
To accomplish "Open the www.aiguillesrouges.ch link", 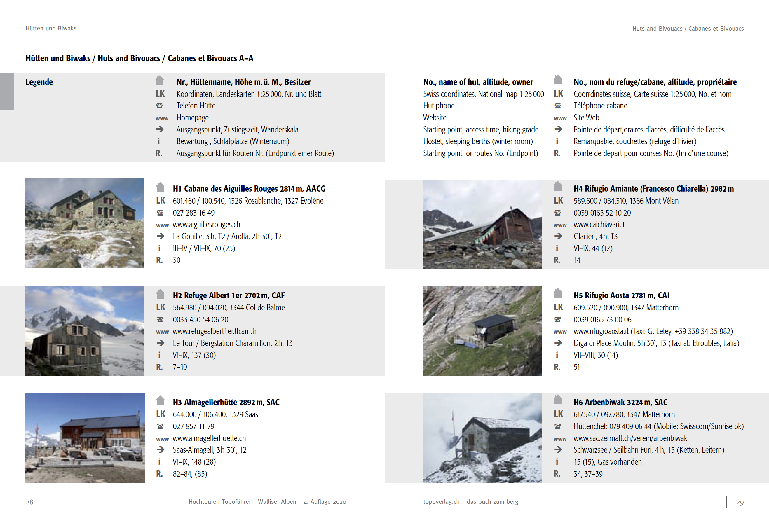I will click(x=206, y=224).
